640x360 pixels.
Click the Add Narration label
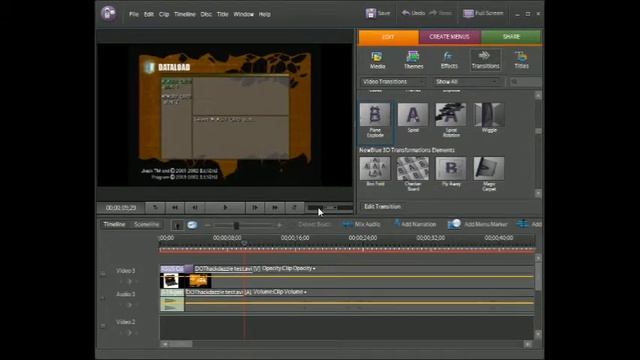(418, 224)
